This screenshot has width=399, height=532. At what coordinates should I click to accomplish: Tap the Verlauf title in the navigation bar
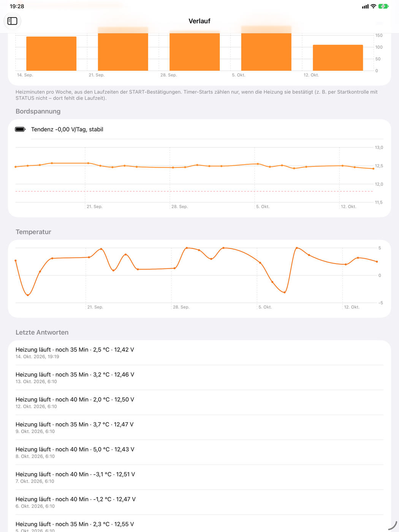coord(199,21)
